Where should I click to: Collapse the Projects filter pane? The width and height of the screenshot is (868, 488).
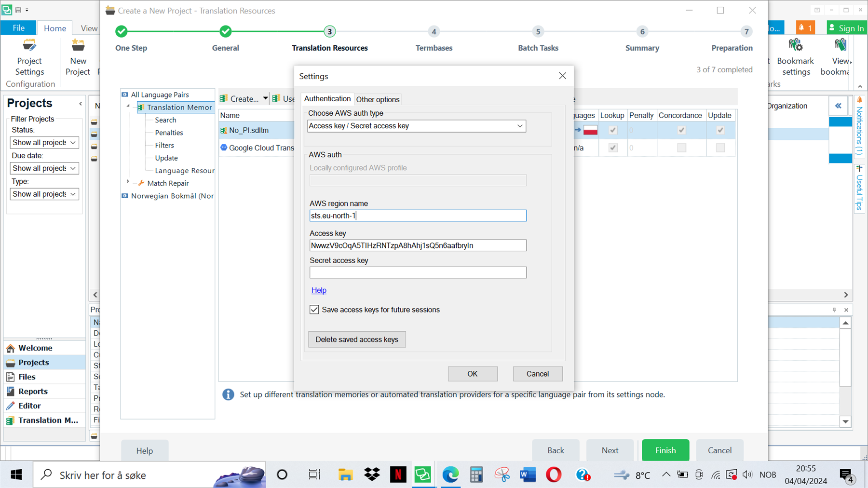(81, 104)
